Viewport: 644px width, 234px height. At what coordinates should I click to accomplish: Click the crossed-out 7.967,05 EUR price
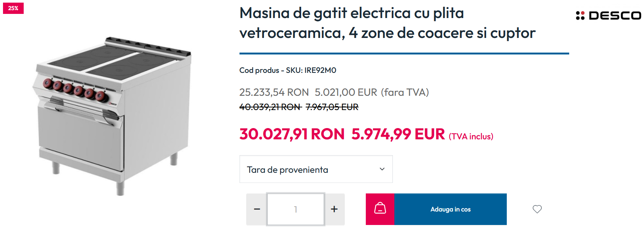(332, 107)
